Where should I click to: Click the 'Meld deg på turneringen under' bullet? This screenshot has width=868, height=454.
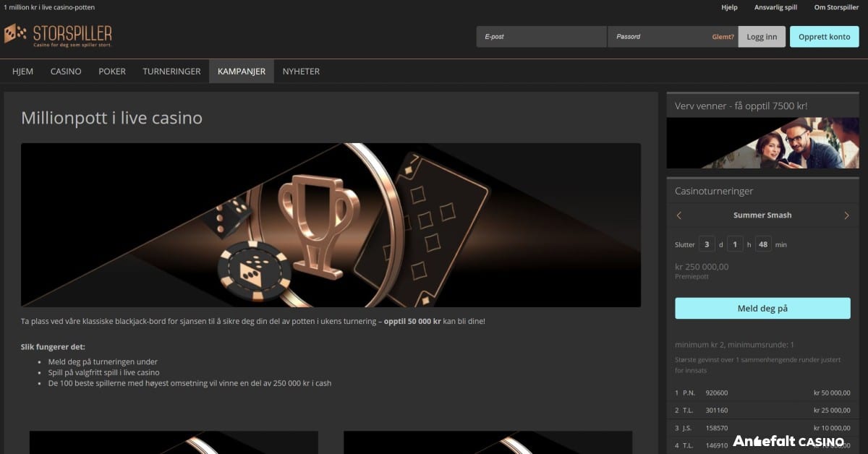(x=103, y=361)
